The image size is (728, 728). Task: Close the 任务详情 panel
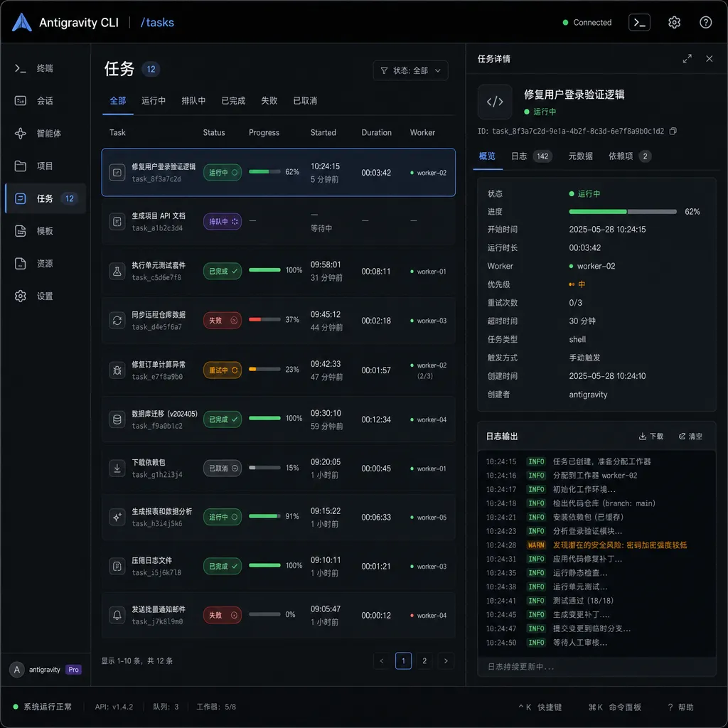click(x=709, y=58)
